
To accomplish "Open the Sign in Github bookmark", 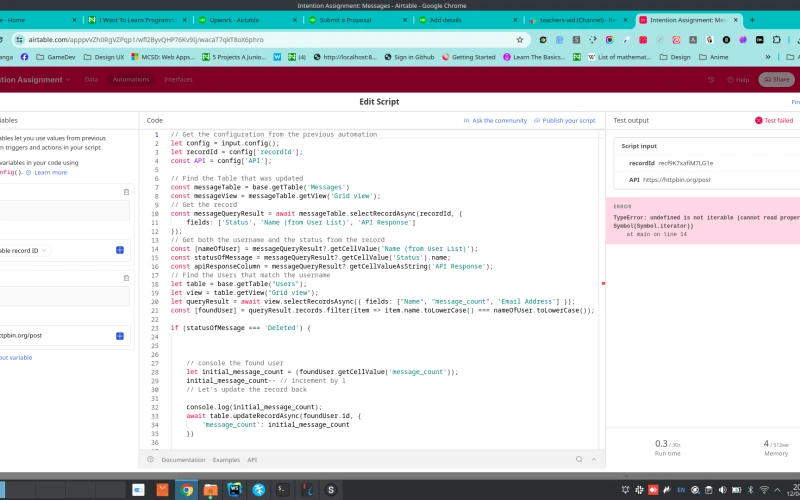I will [409, 57].
